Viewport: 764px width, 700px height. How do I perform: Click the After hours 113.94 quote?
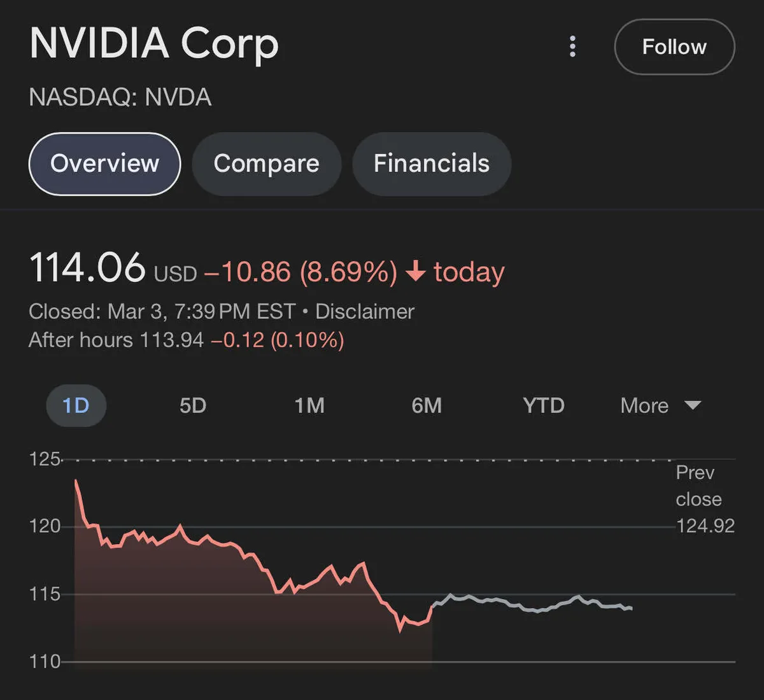click(x=116, y=340)
